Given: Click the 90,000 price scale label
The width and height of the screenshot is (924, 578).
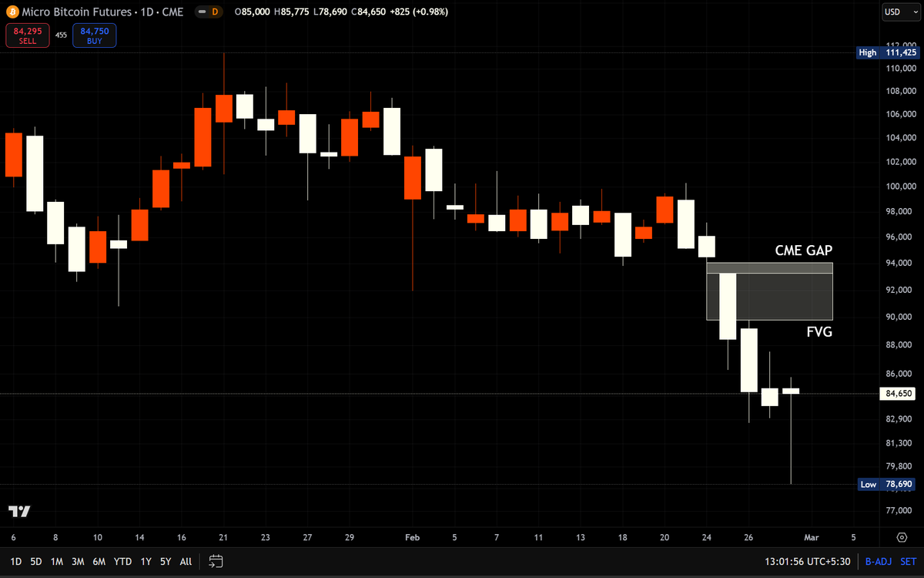Looking at the screenshot, I should click(900, 317).
